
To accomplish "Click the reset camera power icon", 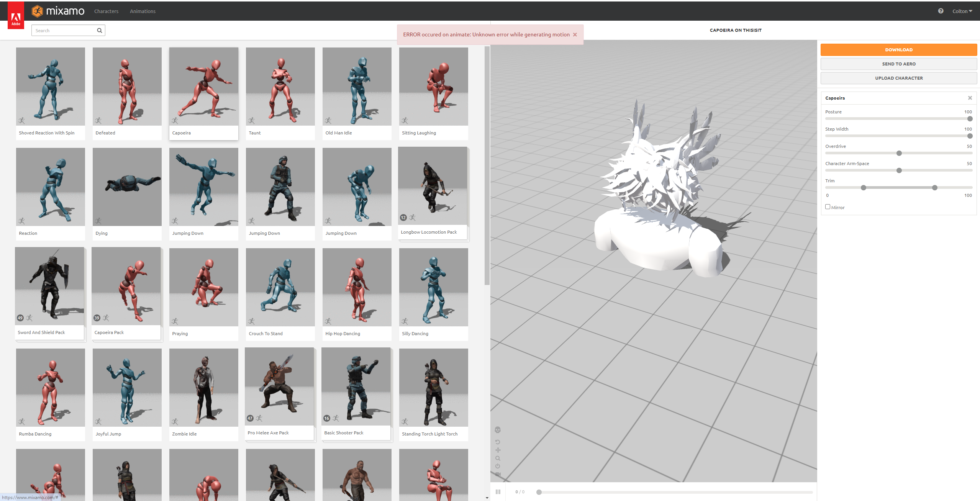I will (x=498, y=466).
